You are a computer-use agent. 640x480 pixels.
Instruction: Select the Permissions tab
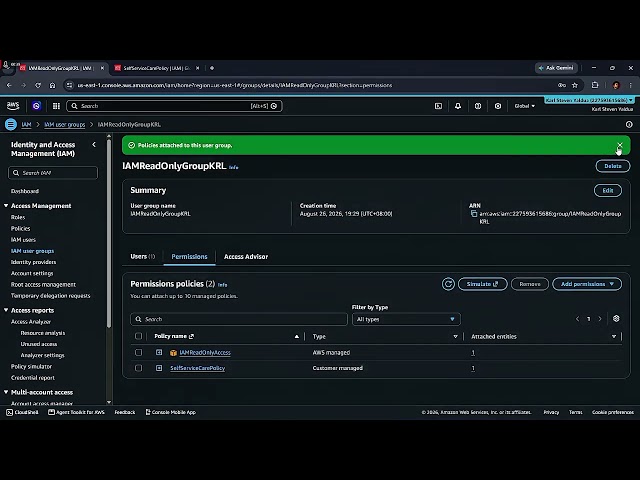click(x=189, y=257)
